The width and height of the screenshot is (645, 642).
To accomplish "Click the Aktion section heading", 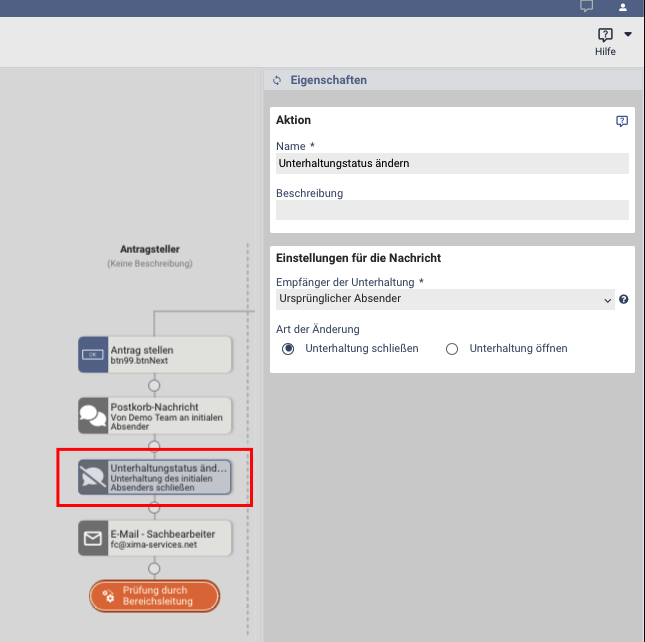I will 293,120.
